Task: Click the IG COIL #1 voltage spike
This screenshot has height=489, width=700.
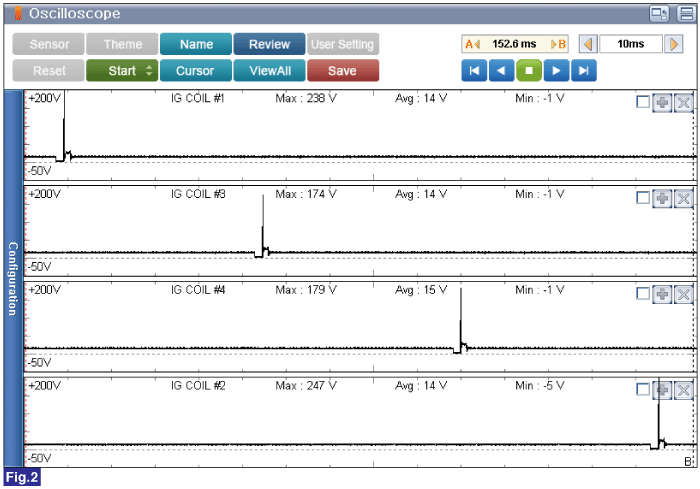Action: [x=64, y=125]
